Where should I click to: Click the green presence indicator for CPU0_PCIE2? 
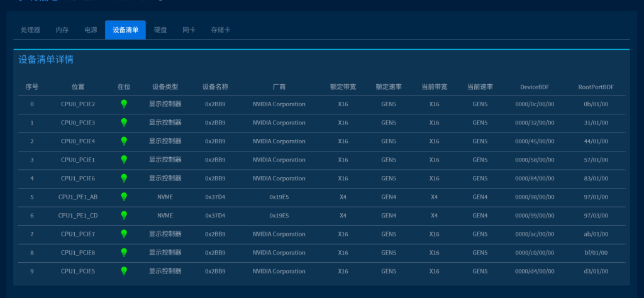point(124,104)
